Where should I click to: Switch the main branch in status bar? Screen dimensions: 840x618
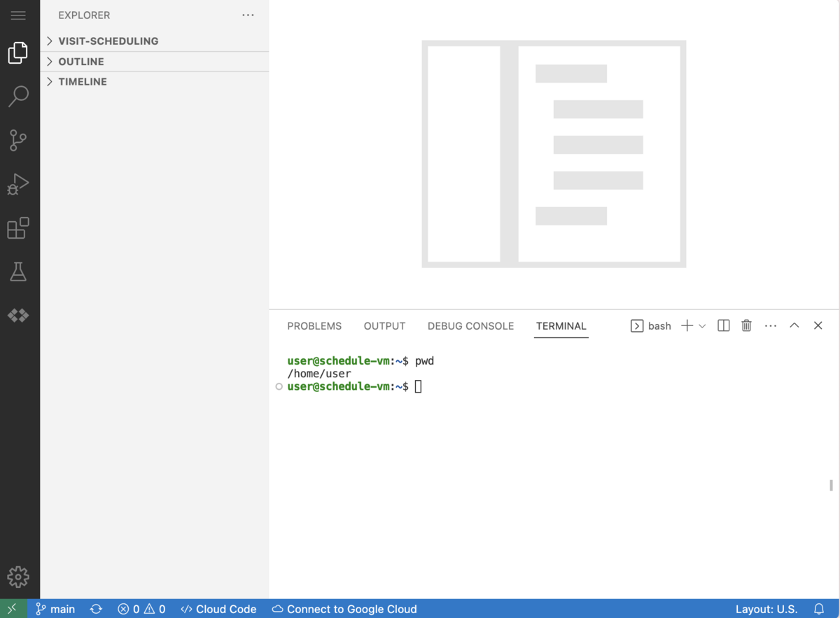tap(55, 609)
